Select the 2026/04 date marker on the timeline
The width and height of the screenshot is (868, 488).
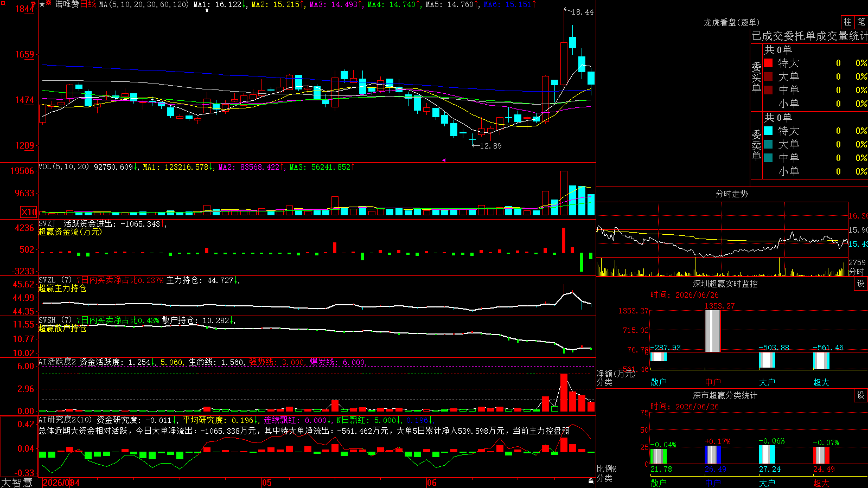(x=61, y=483)
